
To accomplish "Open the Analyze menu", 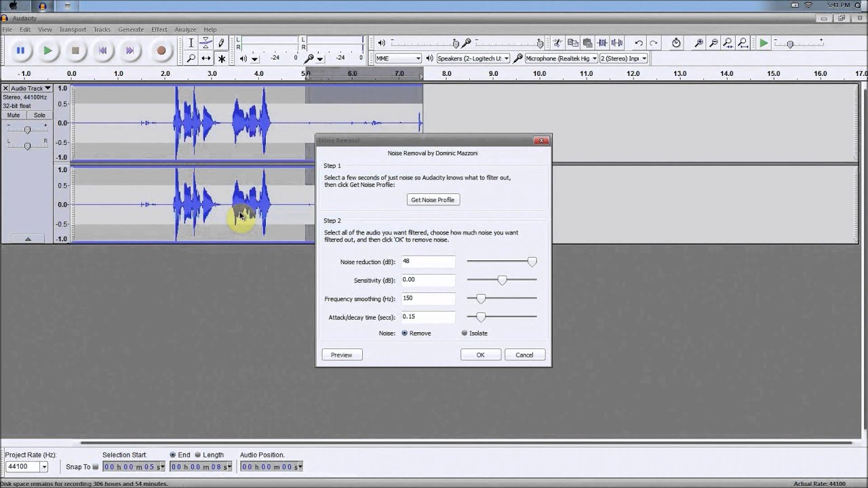I will point(185,29).
